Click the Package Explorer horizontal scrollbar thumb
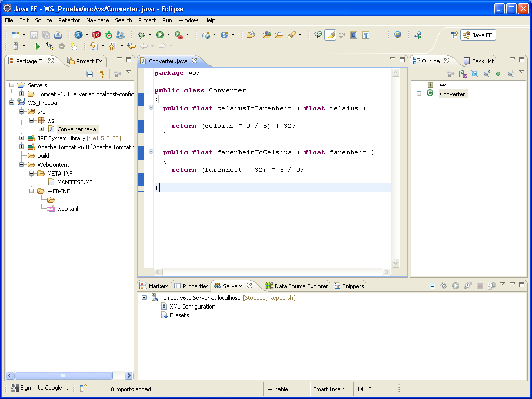 point(63,375)
